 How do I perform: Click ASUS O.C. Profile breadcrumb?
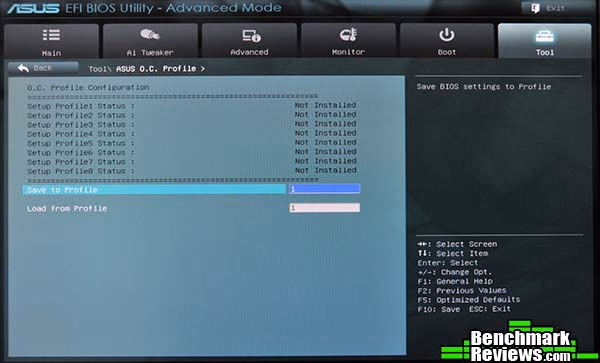click(156, 69)
